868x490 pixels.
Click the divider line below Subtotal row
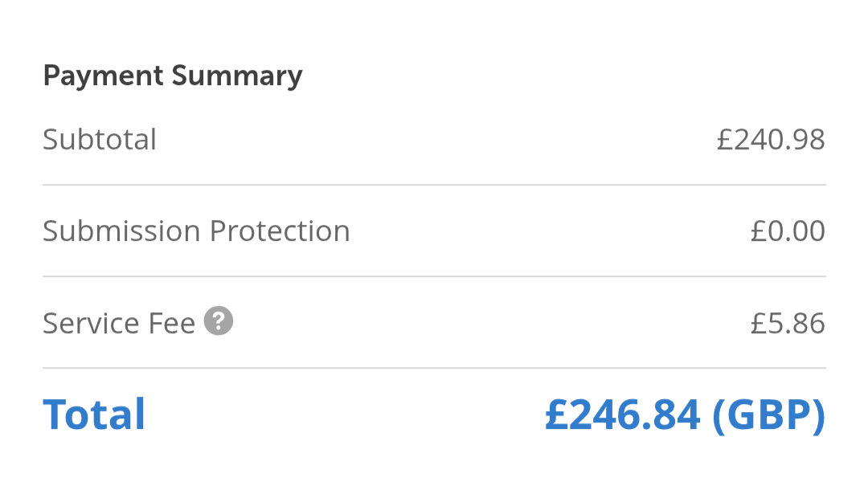pyautogui.click(x=434, y=185)
